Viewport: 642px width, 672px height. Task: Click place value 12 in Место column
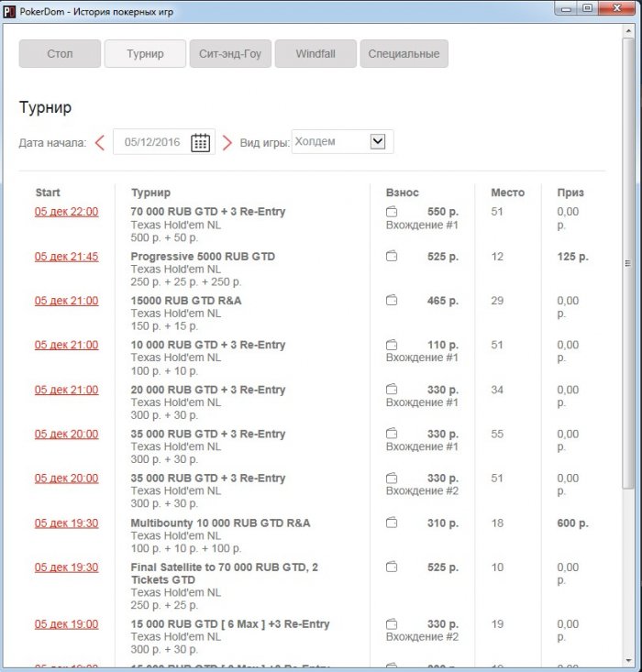(x=497, y=257)
